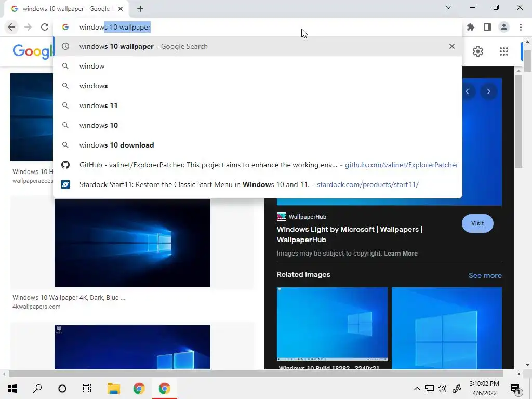Click the Learn More copyright link
This screenshot has height=399, width=532.
point(401,254)
